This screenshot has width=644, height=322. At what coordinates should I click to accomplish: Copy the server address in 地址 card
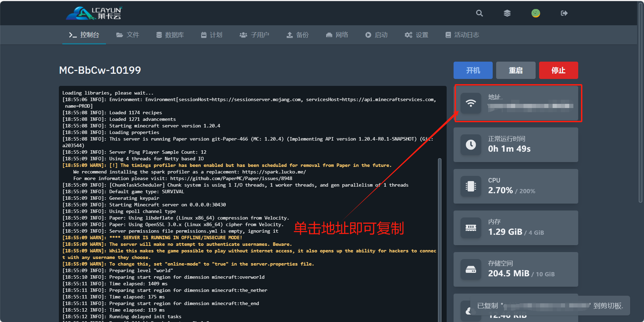click(x=530, y=106)
